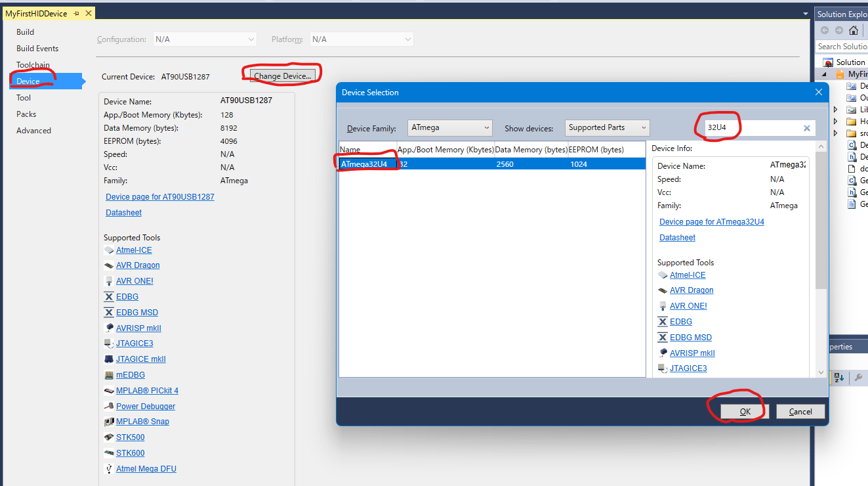Sort by EEPROM (bytes) column header
The width and height of the screenshot is (868, 486).
tap(606, 150)
